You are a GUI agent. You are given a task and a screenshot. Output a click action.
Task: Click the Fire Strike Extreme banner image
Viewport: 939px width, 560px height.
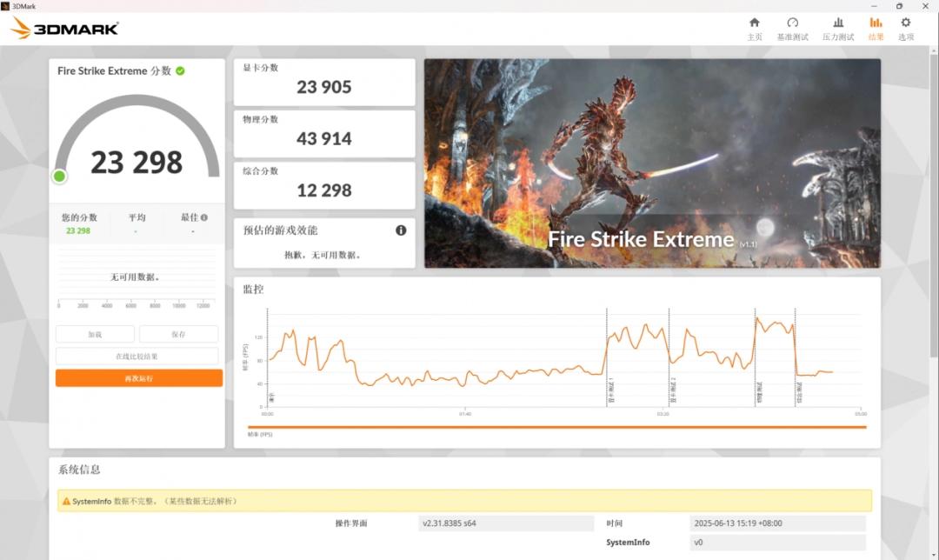coord(652,163)
